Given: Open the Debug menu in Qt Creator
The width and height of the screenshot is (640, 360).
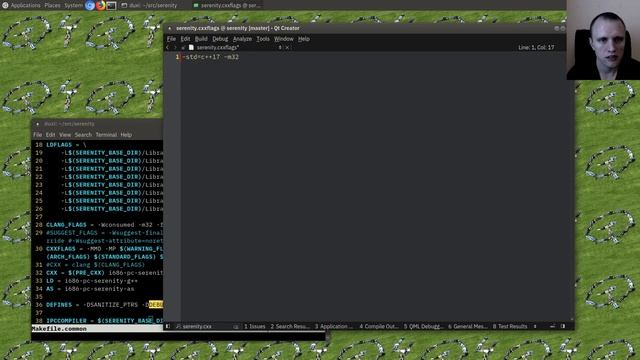Looking at the screenshot, I should pyautogui.click(x=220, y=39).
